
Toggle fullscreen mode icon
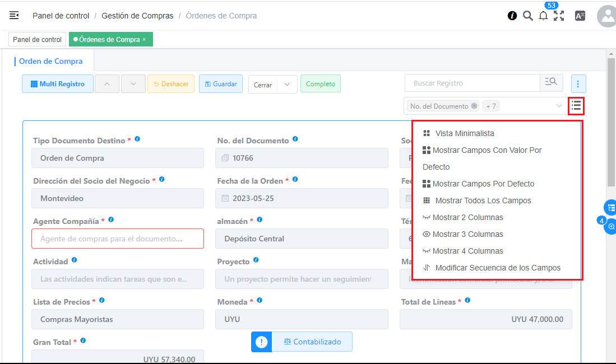(559, 16)
